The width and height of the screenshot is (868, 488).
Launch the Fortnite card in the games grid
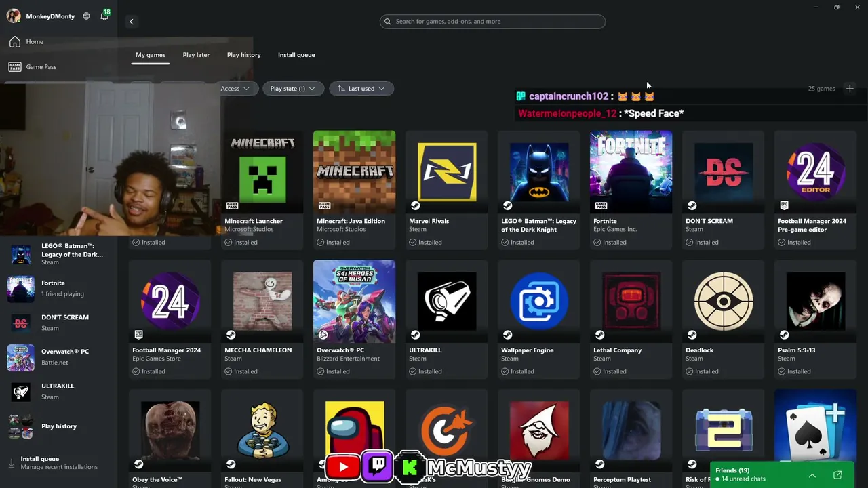(x=631, y=190)
